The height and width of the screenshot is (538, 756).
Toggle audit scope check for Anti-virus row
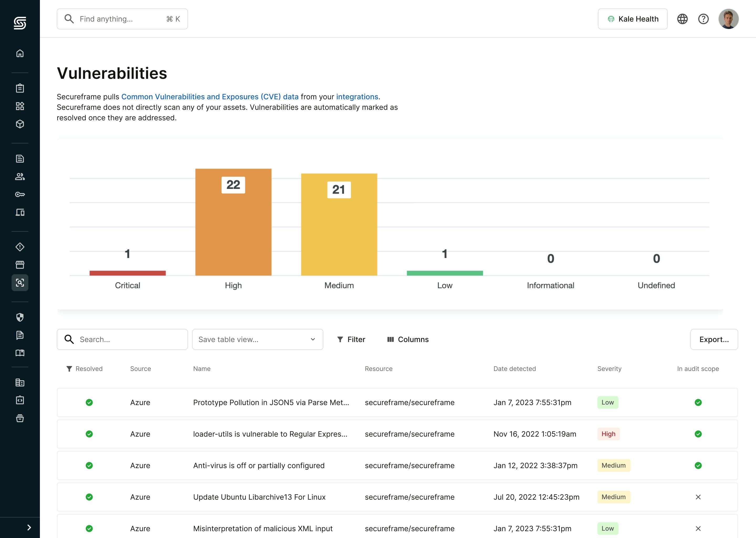point(698,465)
